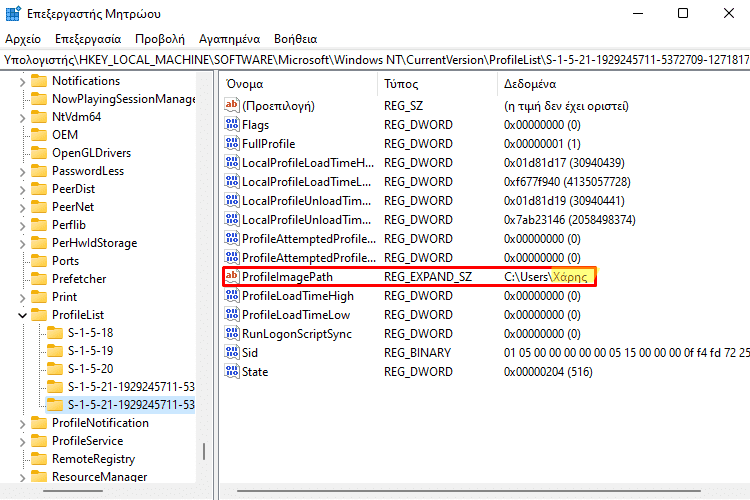Expand the Notifications key
Image resolution: width=750 pixels, height=500 pixels.
(22, 82)
